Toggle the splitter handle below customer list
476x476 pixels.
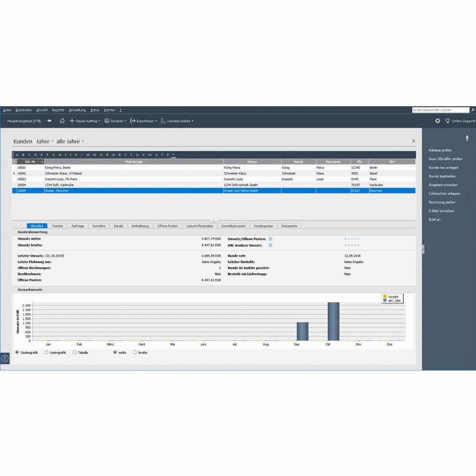pyautogui.click(x=214, y=221)
